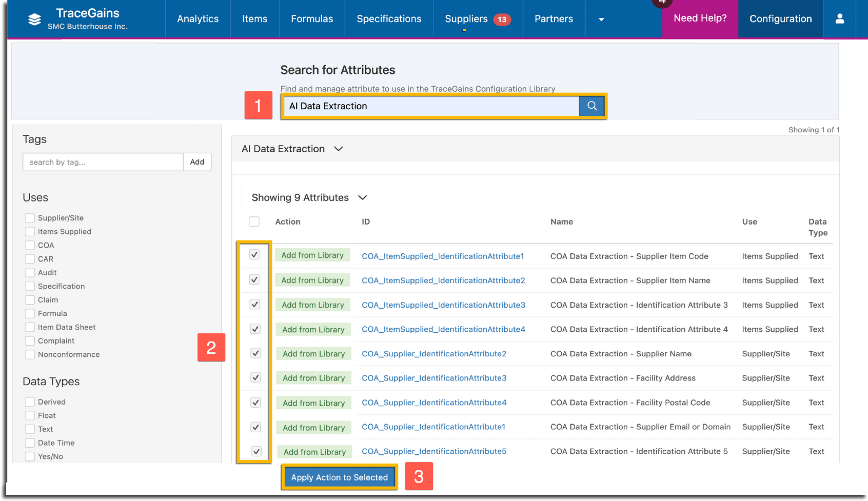Viewport: 868px width, 501px height.
Task: Uncheck the COA_Supplier_IdentificationAttribute4 row checkbox
Action: 255,402
